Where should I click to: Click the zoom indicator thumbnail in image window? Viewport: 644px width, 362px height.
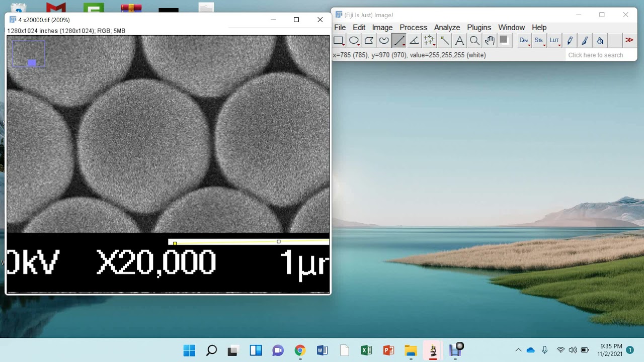(29, 53)
